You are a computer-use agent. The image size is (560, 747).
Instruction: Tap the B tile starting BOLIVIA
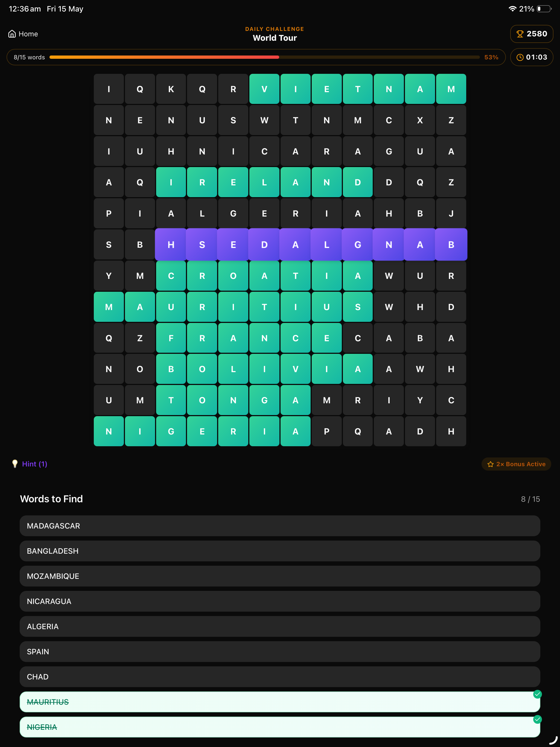coord(171,369)
